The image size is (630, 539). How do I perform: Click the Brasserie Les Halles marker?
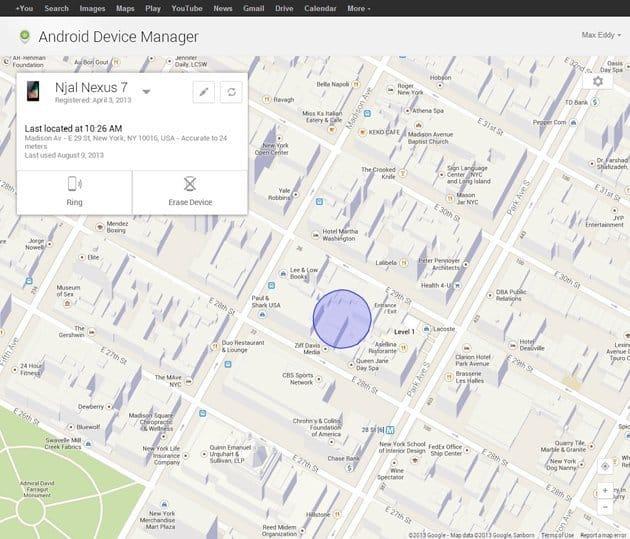tap(449, 377)
